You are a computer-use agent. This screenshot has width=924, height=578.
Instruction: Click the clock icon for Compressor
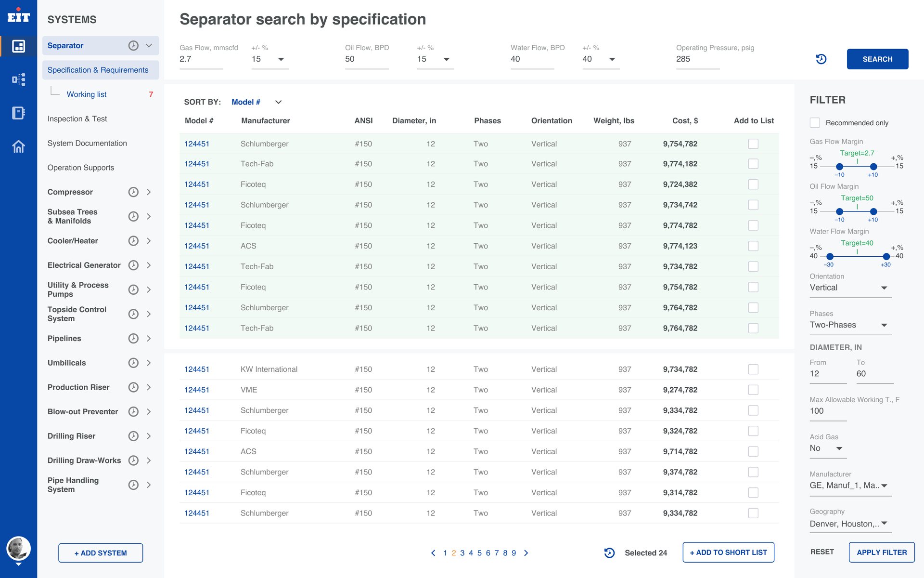(133, 192)
